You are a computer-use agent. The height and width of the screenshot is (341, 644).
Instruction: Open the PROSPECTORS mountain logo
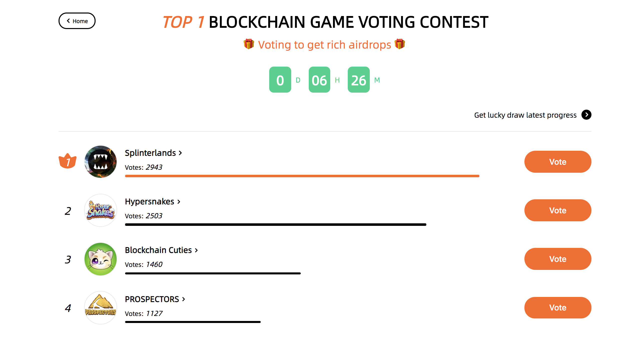[x=101, y=308]
